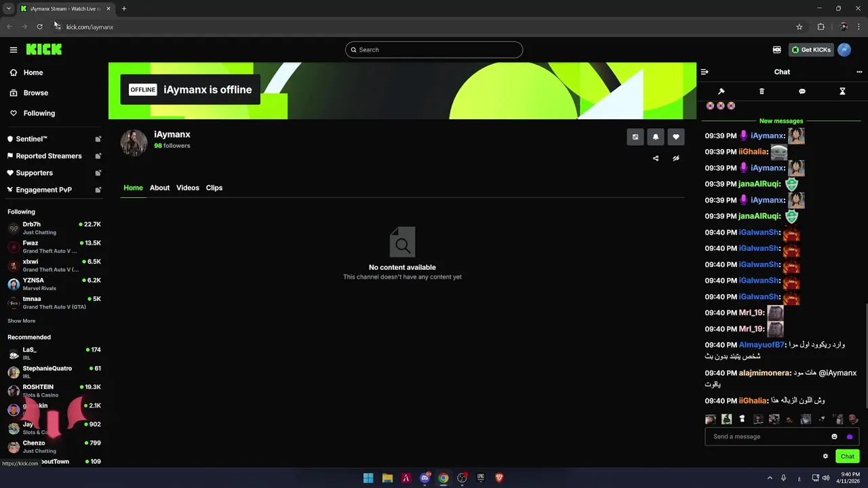Open StephanieQuatro recommended channel
Image resolution: width=868 pixels, height=488 pixels.
point(54,372)
